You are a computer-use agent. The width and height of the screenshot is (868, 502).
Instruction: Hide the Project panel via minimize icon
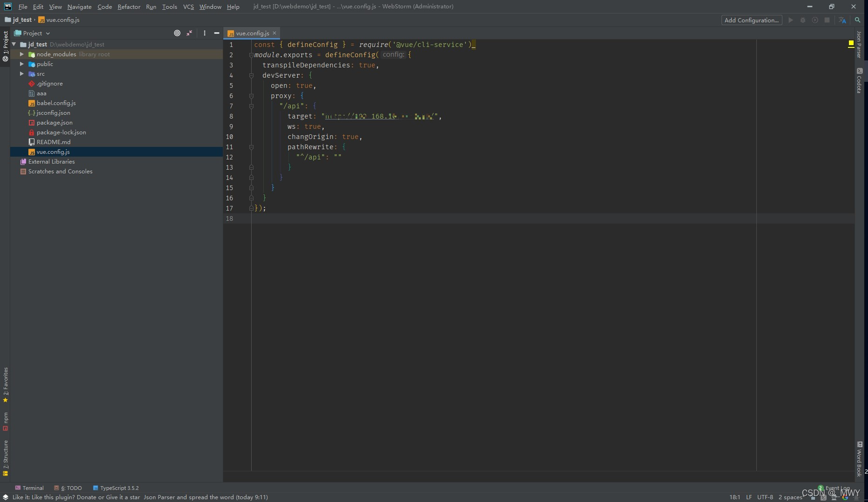(x=216, y=33)
